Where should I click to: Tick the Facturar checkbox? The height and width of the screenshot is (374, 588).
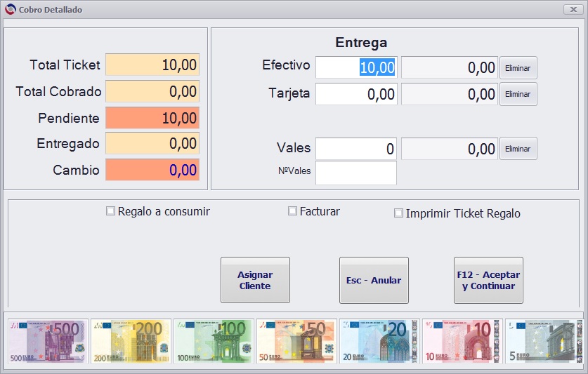[292, 211]
